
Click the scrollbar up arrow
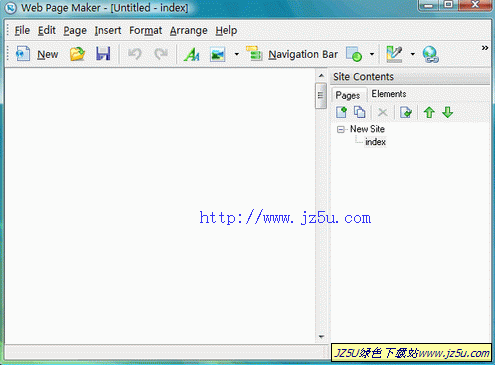[321, 76]
